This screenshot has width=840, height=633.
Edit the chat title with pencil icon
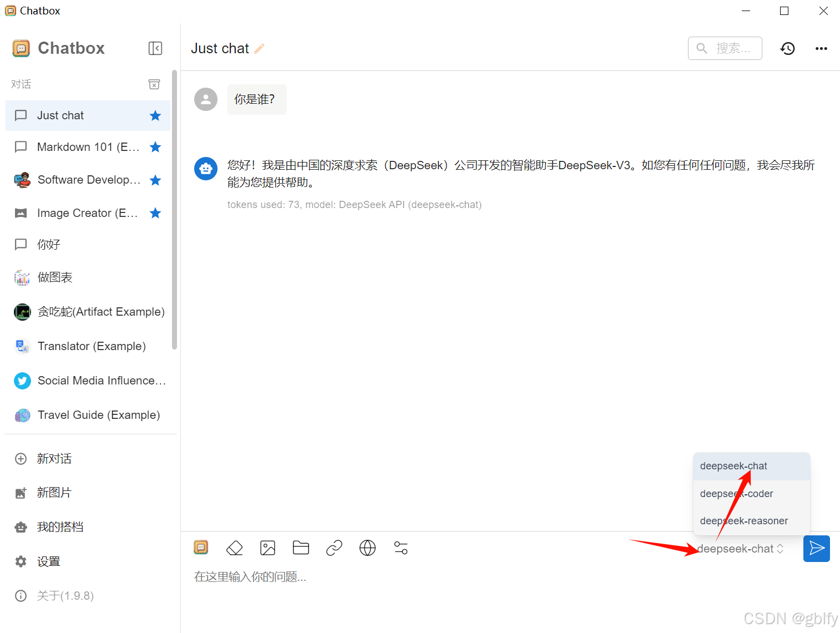259,49
